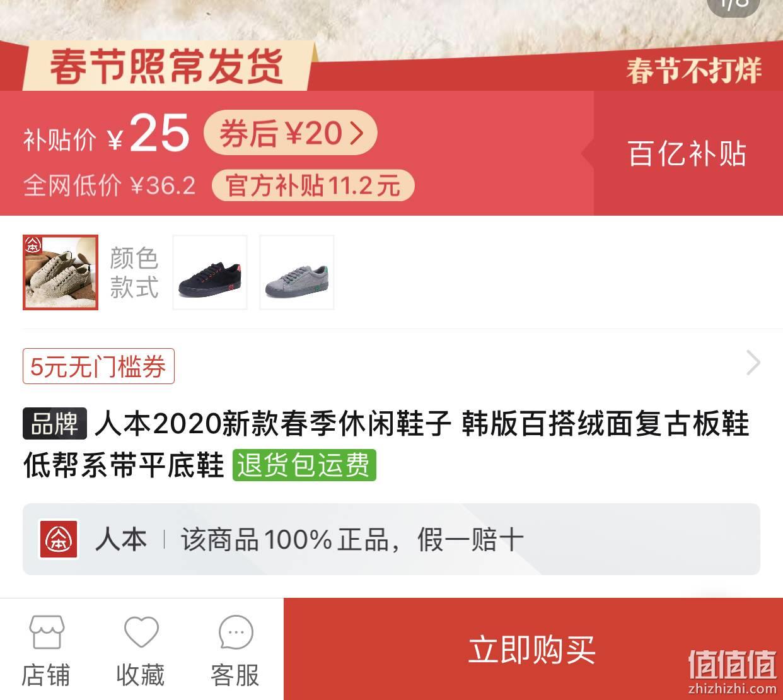Select the black shoe color thumbnail
Viewport: 783px width, 700px height.
click(x=210, y=272)
